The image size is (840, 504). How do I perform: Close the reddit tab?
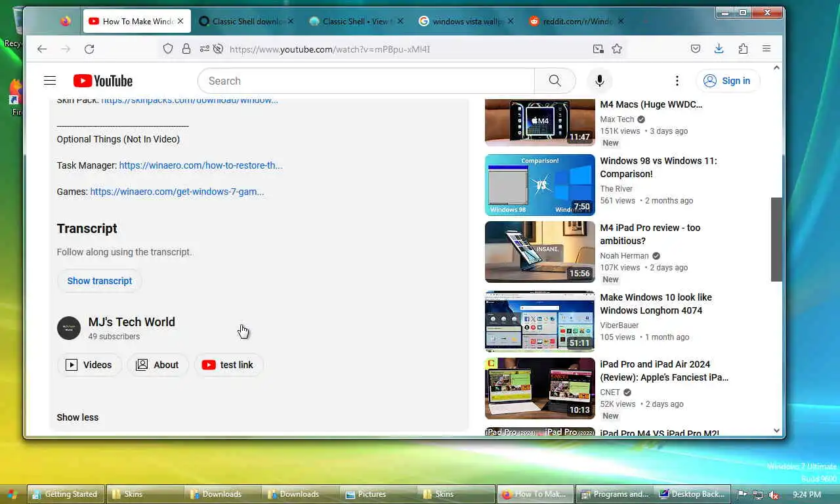(x=621, y=21)
